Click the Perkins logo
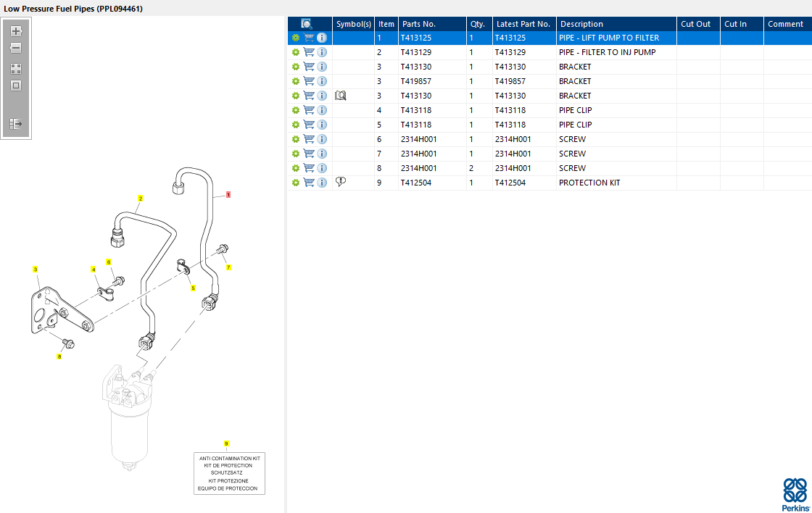The image size is (812, 513). click(x=795, y=494)
